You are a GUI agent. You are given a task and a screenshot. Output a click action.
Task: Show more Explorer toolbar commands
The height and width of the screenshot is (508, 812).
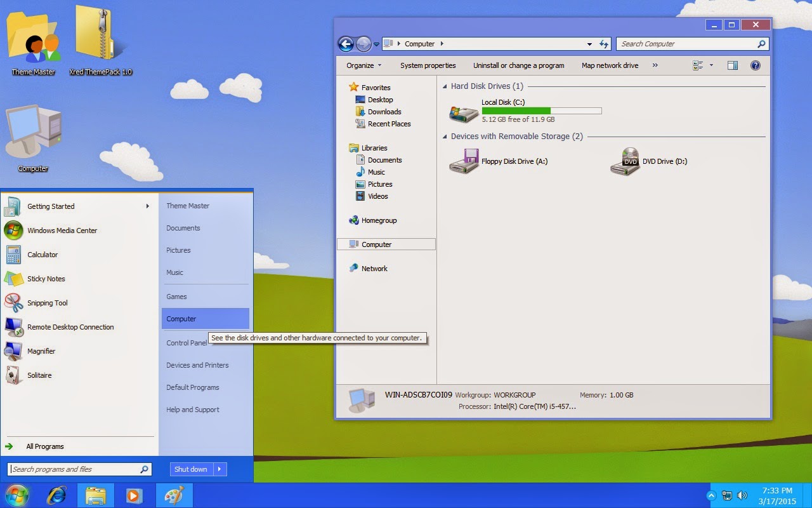pos(655,65)
